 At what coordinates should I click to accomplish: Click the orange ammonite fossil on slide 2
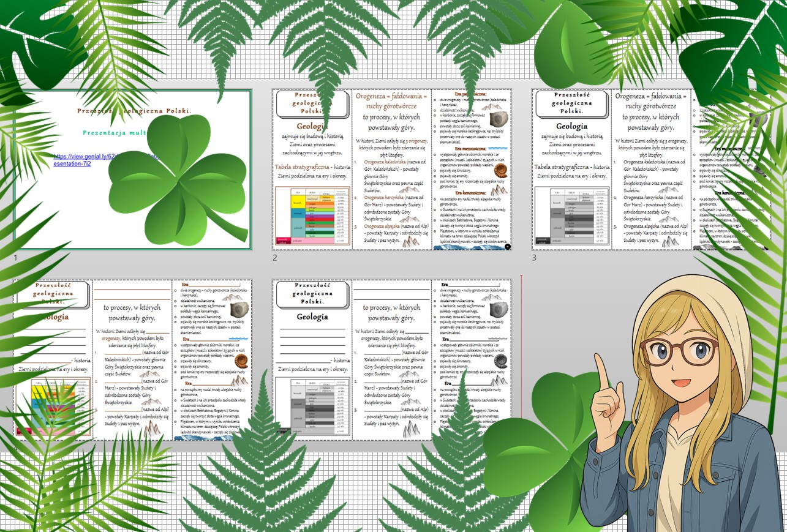pos(500,170)
